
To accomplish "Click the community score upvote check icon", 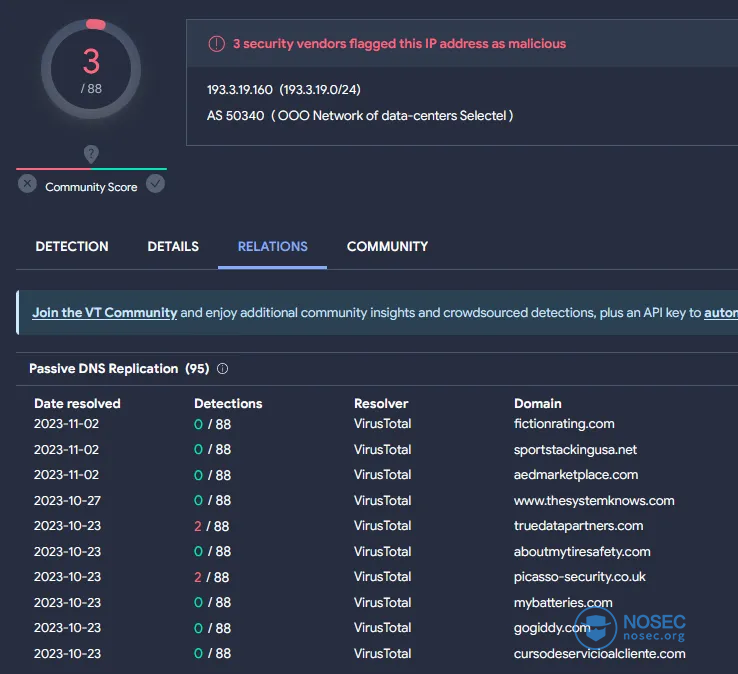I will click(155, 184).
